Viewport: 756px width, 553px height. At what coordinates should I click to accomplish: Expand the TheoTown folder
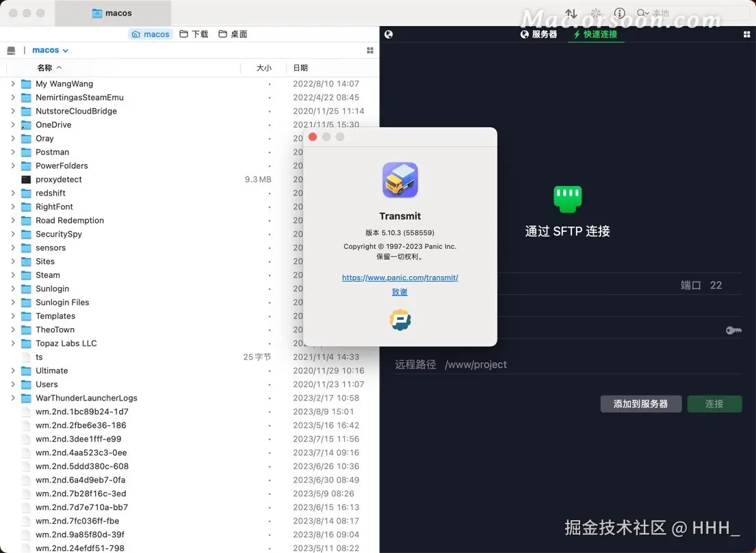pos(13,330)
